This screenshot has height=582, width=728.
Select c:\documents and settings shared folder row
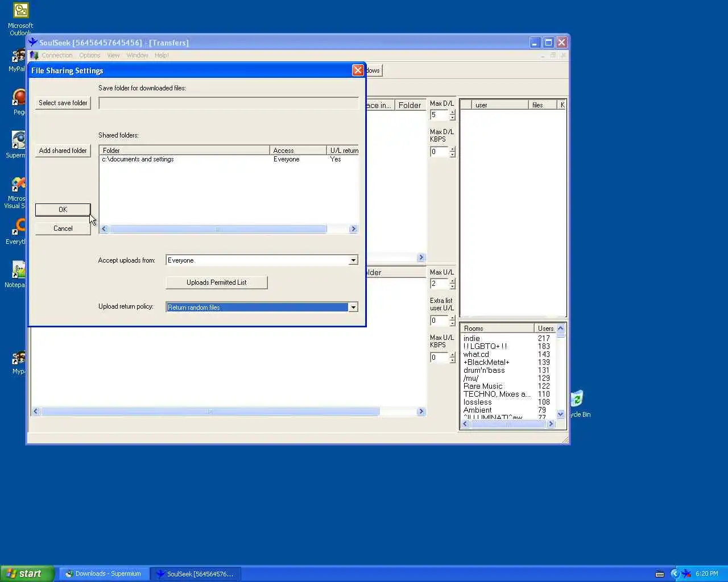pos(229,159)
